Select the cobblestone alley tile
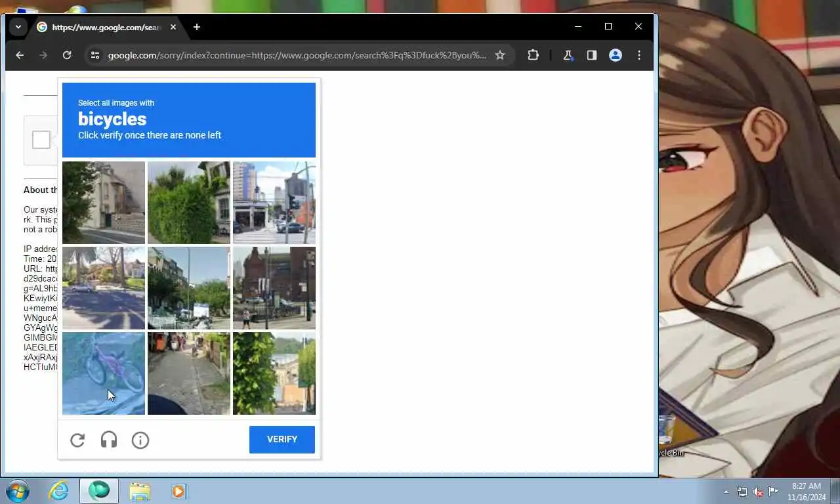The image size is (840, 504). click(189, 373)
